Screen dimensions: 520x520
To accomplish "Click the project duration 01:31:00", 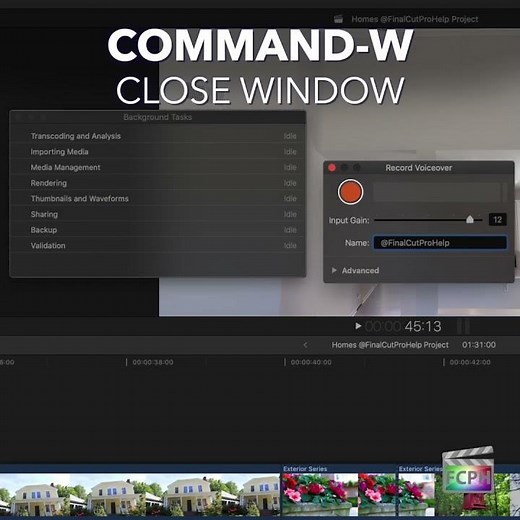I will [479, 345].
